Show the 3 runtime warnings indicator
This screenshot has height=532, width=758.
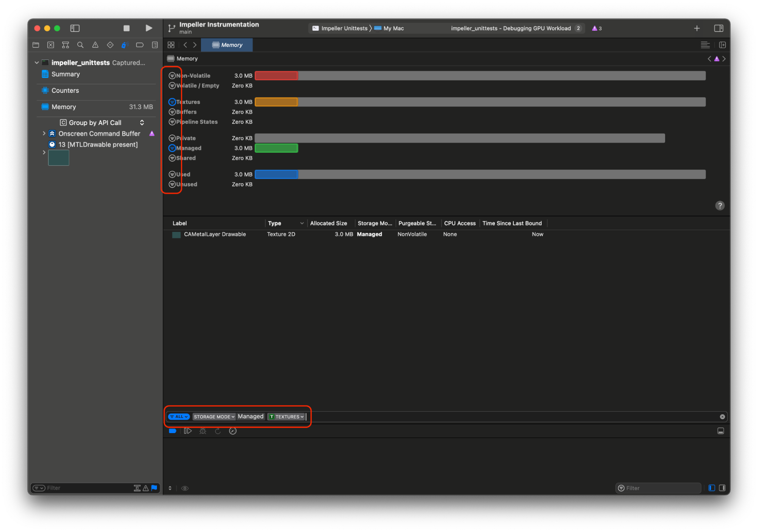click(x=597, y=28)
